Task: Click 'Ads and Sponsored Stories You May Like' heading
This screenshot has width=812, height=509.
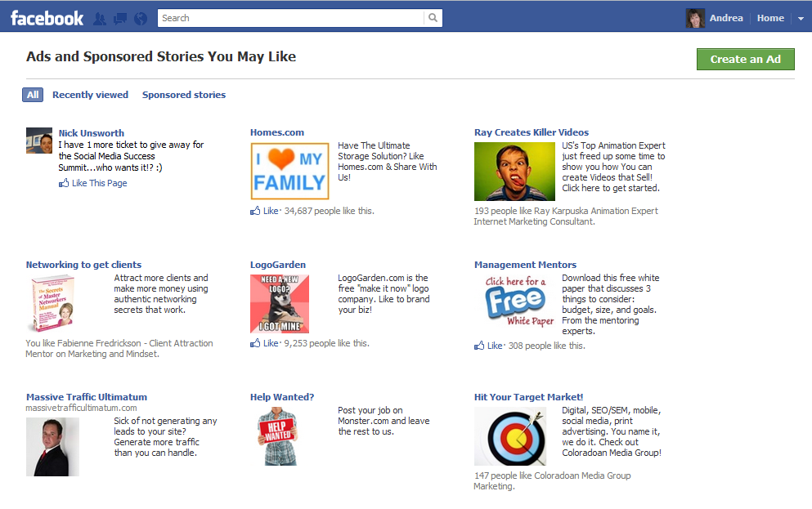Action: click(161, 56)
